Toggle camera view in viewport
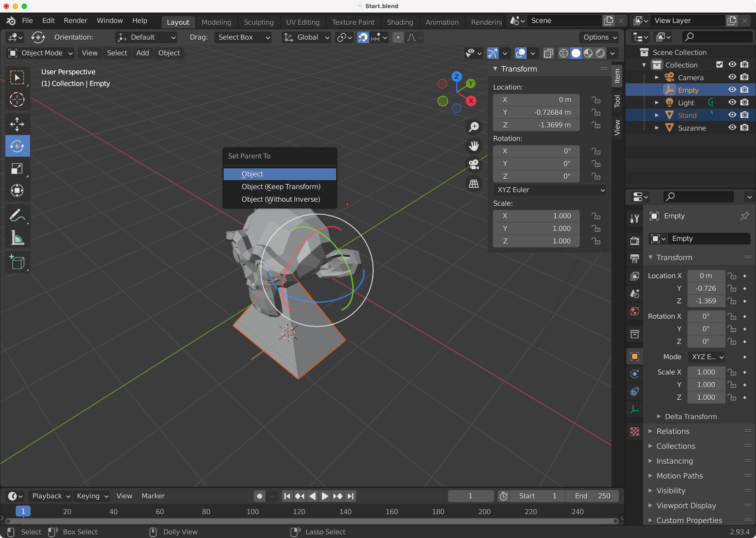Viewport: 756px width, 538px height. tap(474, 165)
